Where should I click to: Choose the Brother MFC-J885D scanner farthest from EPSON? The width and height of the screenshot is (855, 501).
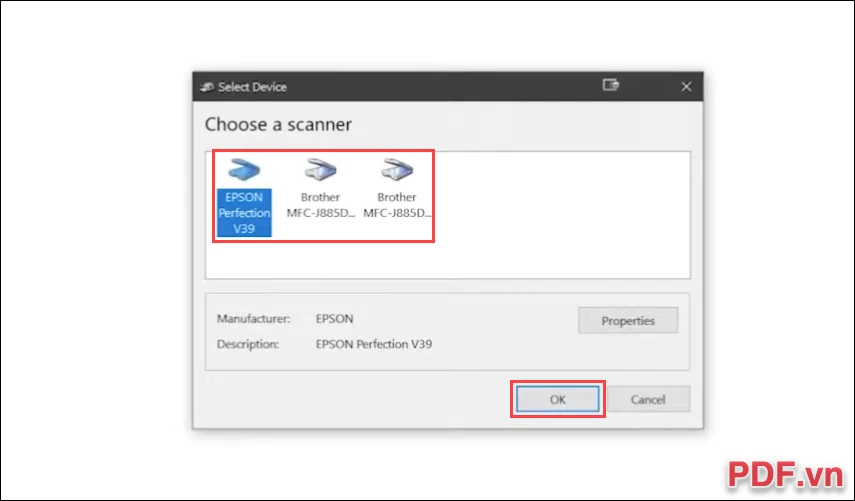tap(397, 189)
